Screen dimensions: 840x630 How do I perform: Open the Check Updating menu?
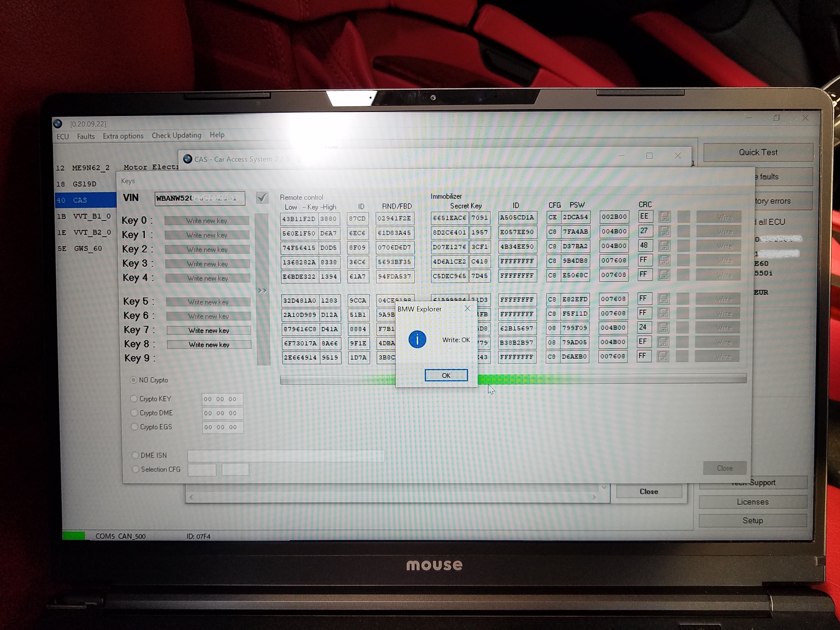click(176, 136)
